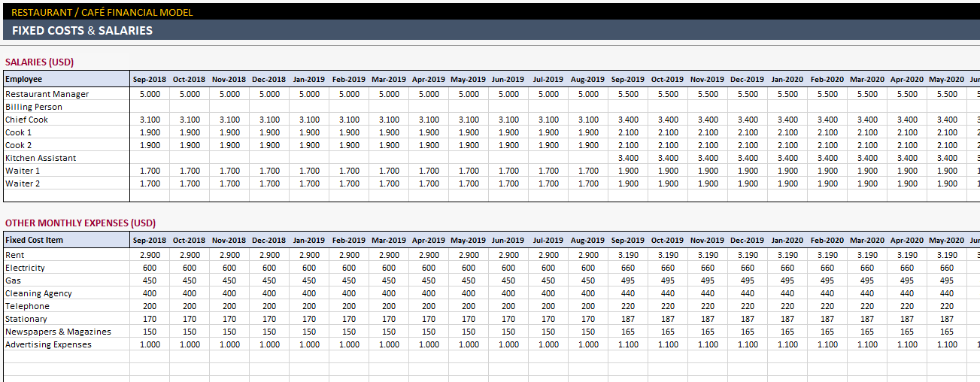Select Newspapers & Magazines value 150 for May-2019
This screenshot has height=382, width=980.
[469, 332]
